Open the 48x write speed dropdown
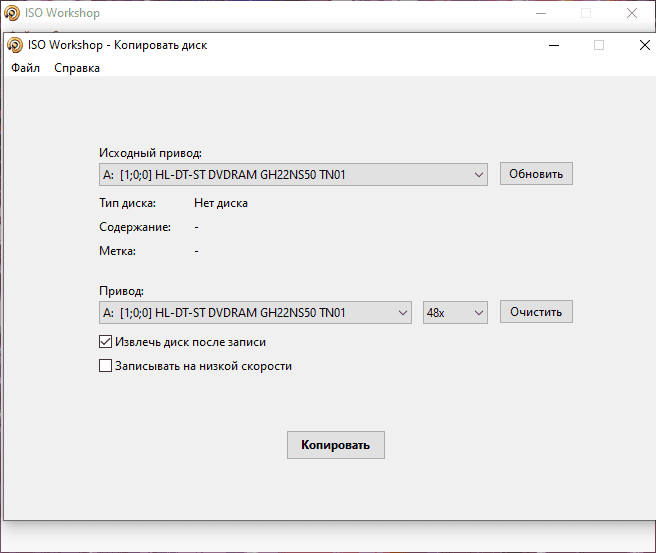 click(455, 312)
